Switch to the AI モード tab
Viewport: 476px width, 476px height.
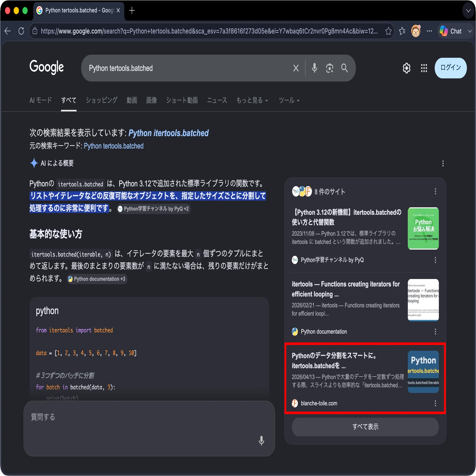pyautogui.click(x=41, y=100)
